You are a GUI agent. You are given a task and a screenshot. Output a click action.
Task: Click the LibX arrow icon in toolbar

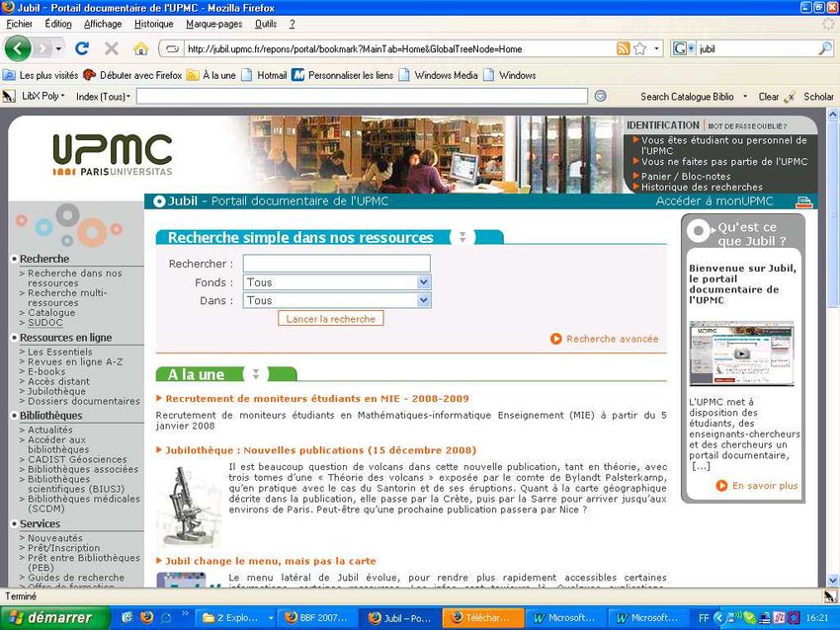pyautogui.click(x=9, y=97)
